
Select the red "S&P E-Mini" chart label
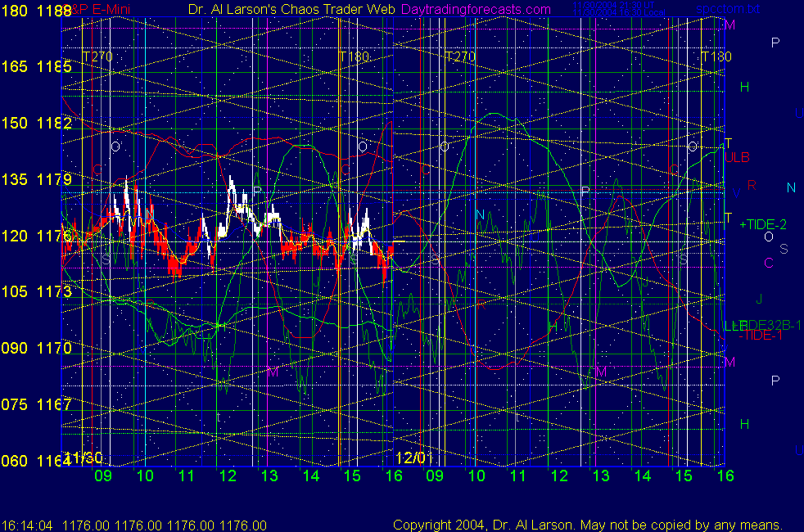point(97,9)
